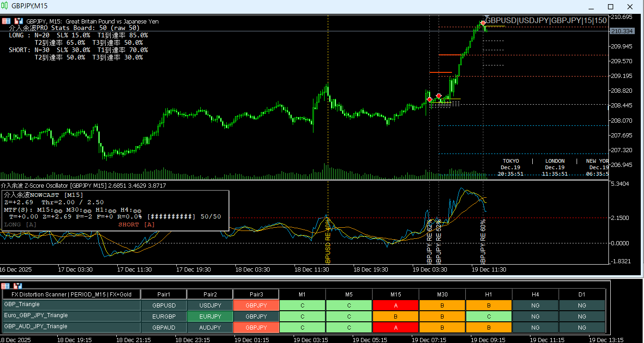This screenshot has height=343, width=644.
Task: Click the green EURJPY cell under Pair2
Action: pyautogui.click(x=210, y=316)
